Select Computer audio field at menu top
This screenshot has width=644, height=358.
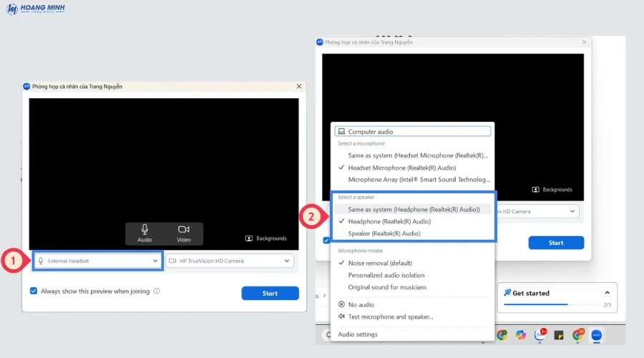click(413, 132)
